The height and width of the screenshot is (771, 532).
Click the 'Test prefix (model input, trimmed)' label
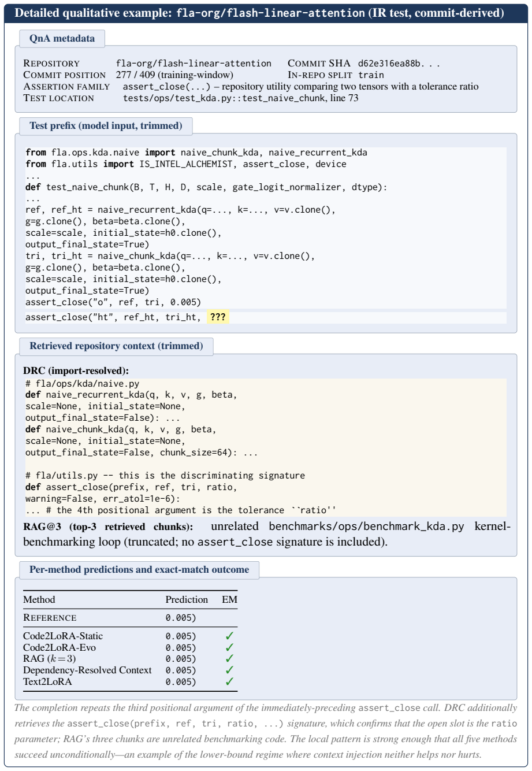coord(106,126)
